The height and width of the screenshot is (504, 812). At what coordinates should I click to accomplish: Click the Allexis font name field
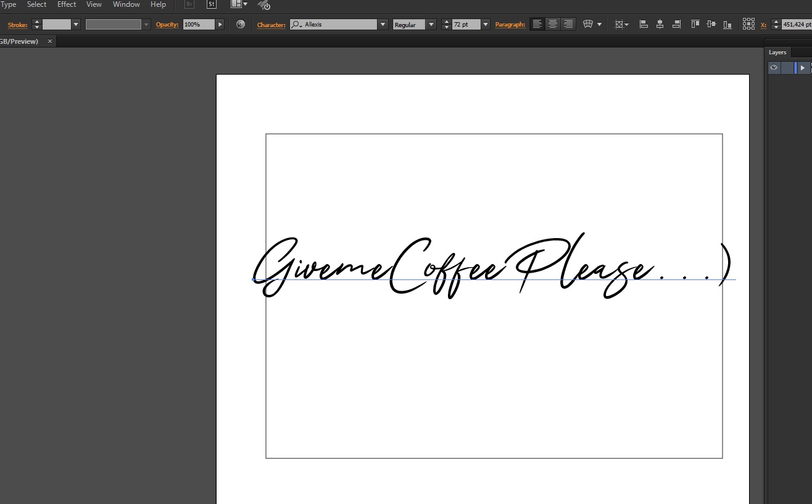pos(334,25)
